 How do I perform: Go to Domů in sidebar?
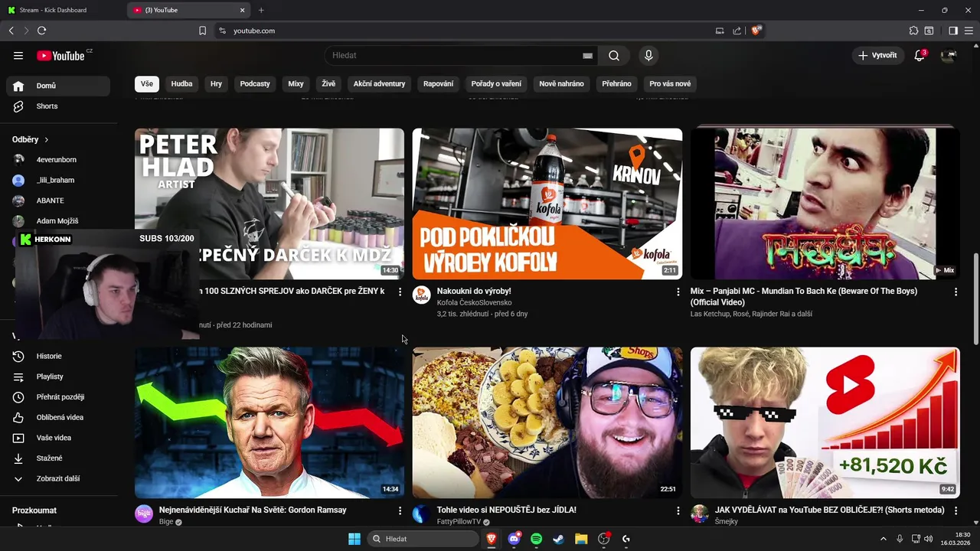[58, 86]
